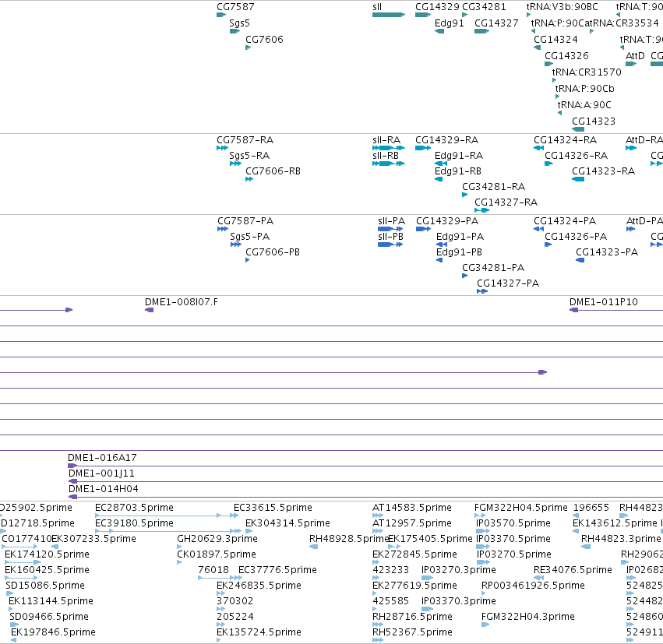
Task: Click the CG34281-PA protein label
Action: pos(493,268)
